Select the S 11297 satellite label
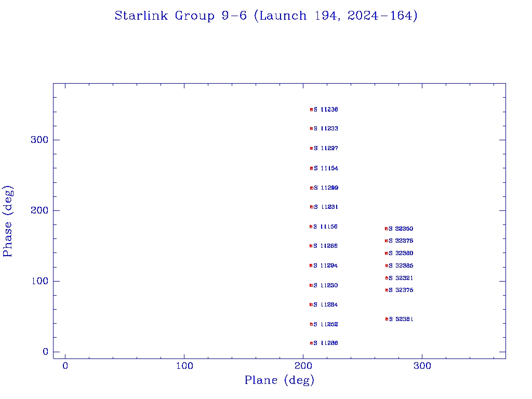Viewport: 532px width, 399px height. [x=326, y=148]
